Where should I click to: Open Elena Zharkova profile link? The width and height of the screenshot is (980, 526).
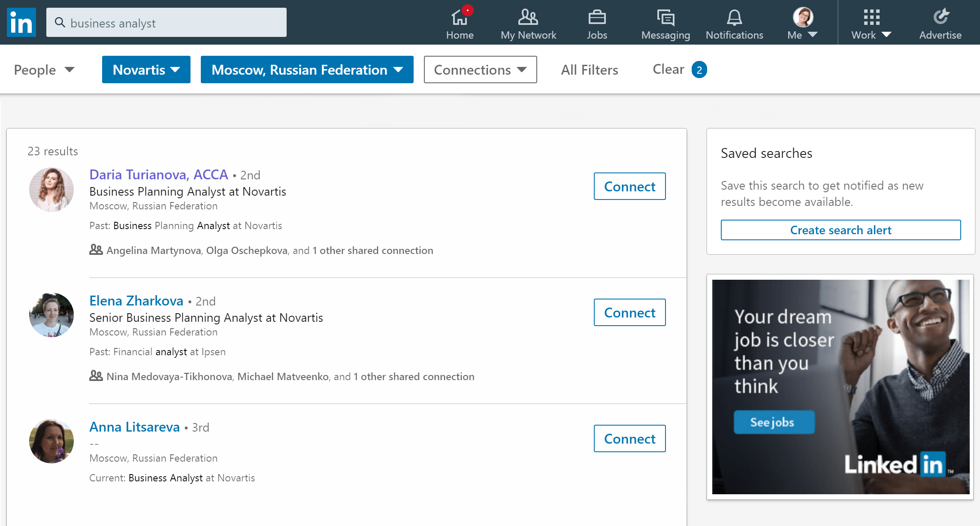[x=136, y=301]
